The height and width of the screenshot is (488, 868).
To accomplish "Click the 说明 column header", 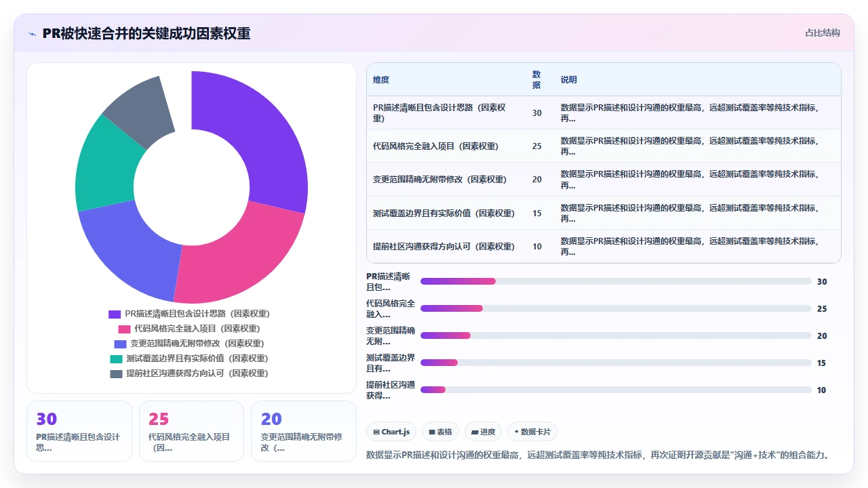I will click(x=569, y=80).
